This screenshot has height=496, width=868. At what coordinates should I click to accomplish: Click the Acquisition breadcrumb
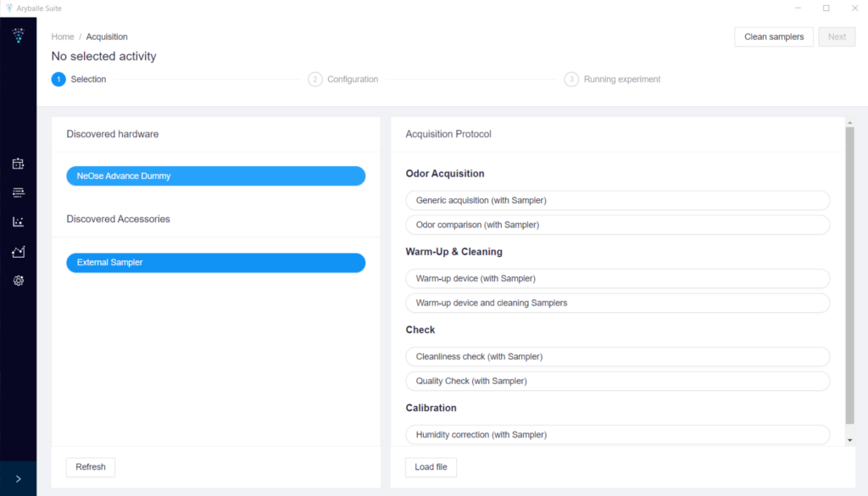click(107, 36)
